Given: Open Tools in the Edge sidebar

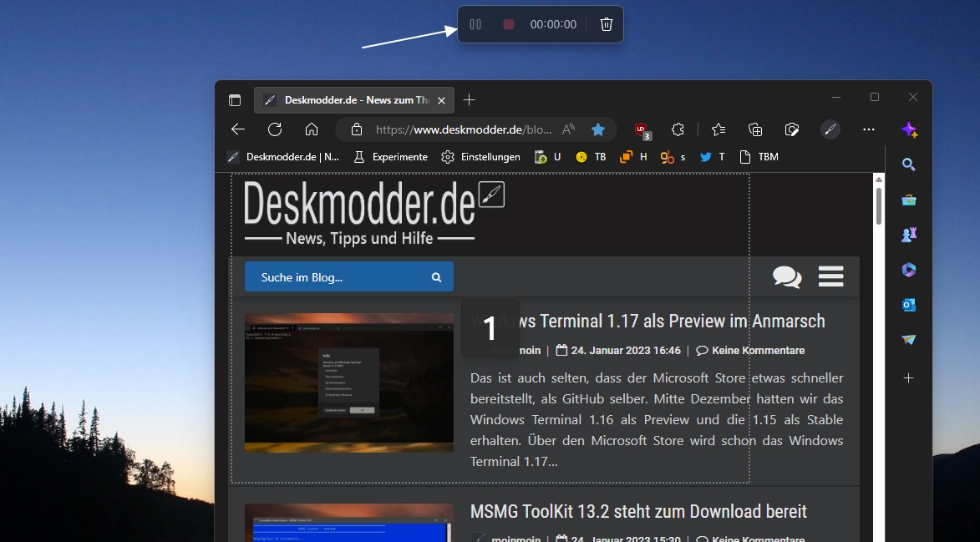Looking at the screenshot, I should [x=909, y=200].
